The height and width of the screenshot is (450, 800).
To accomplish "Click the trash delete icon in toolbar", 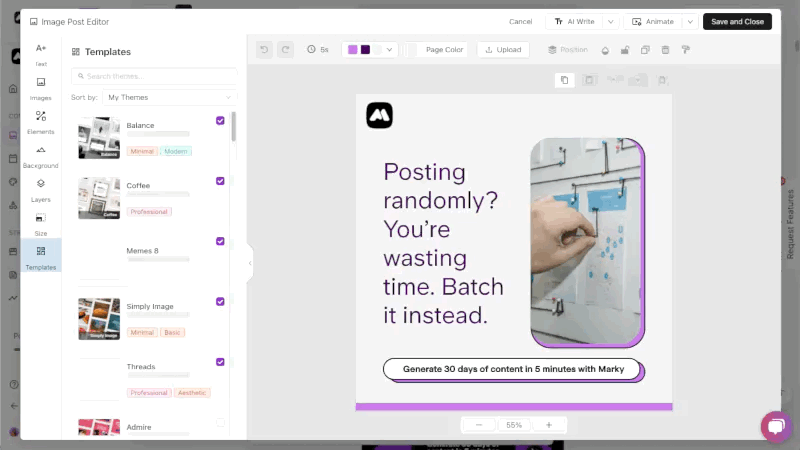I will coord(665,49).
